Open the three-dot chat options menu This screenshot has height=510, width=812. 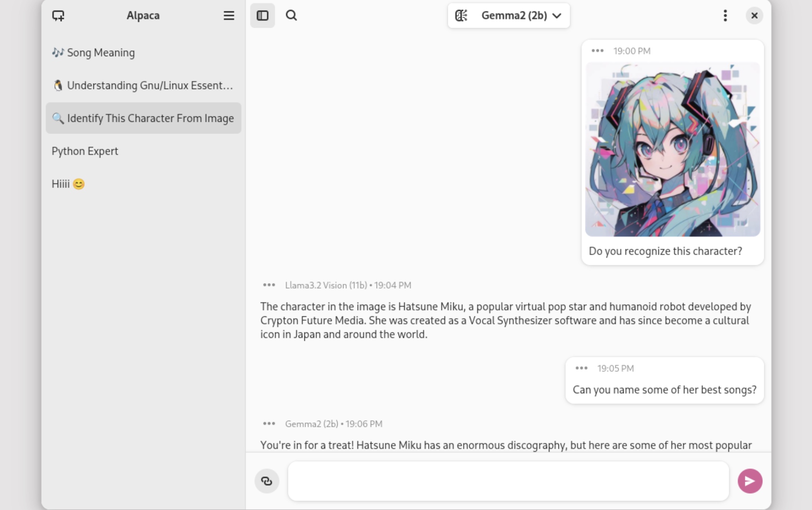coord(725,16)
